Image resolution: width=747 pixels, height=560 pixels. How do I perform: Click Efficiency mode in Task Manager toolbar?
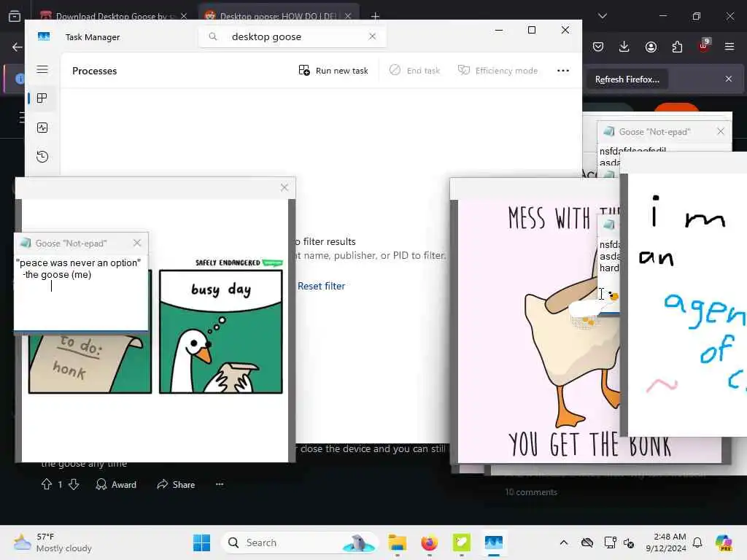coord(498,71)
